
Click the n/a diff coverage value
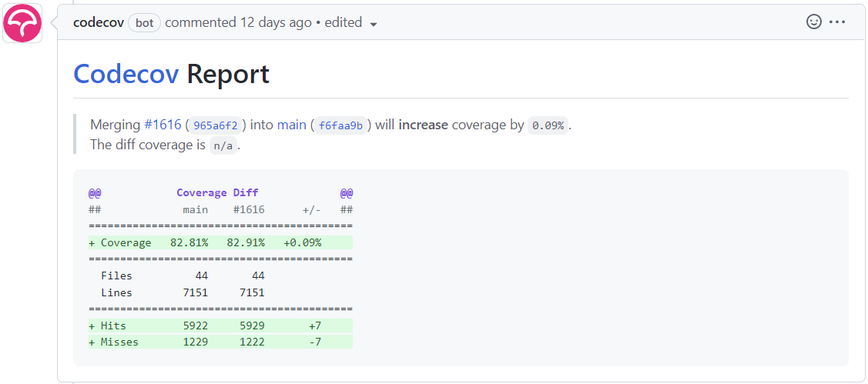[x=223, y=146]
